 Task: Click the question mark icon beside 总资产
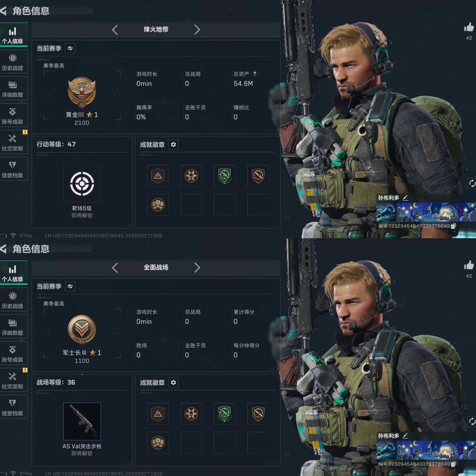click(255, 74)
